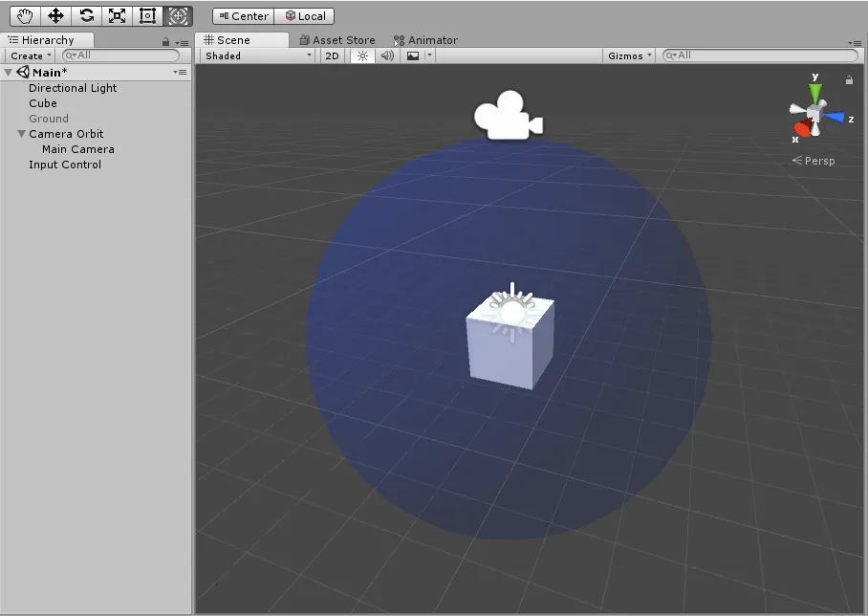The height and width of the screenshot is (616, 868).
Task: Toggle the Hierarchy panel lock icon
Action: coord(165,41)
